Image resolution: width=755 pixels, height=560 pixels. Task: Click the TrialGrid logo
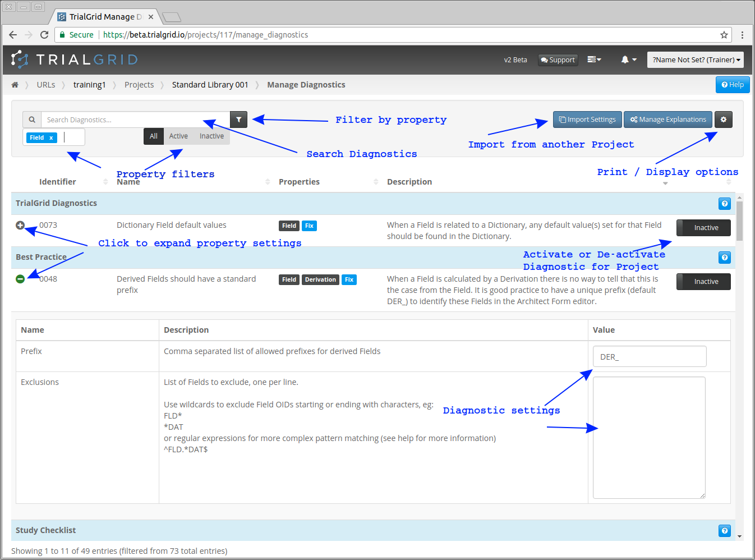(x=74, y=59)
